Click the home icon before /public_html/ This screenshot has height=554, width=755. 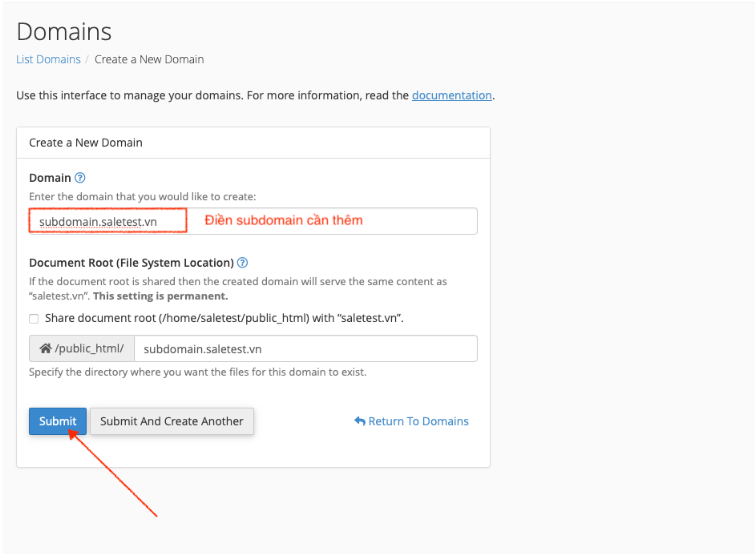pyautogui.click(x=45, y=348)
